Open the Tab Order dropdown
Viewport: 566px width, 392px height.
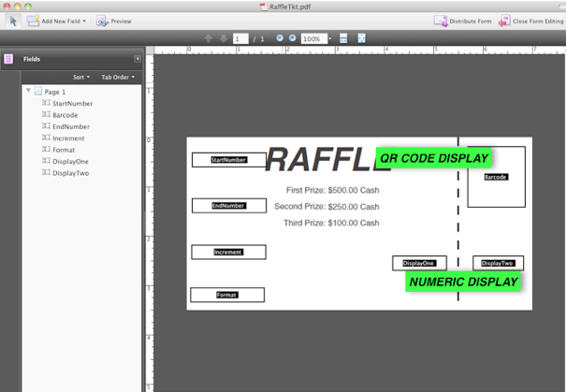(x=118, y=77)
